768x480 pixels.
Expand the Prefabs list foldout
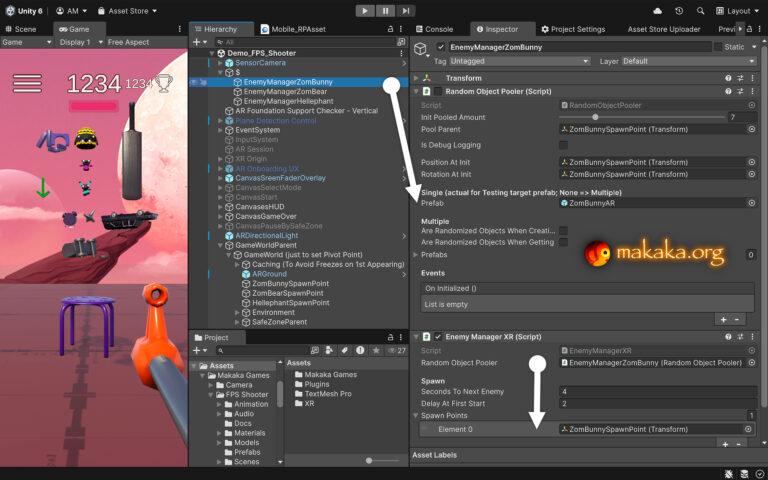click(416, 255)
